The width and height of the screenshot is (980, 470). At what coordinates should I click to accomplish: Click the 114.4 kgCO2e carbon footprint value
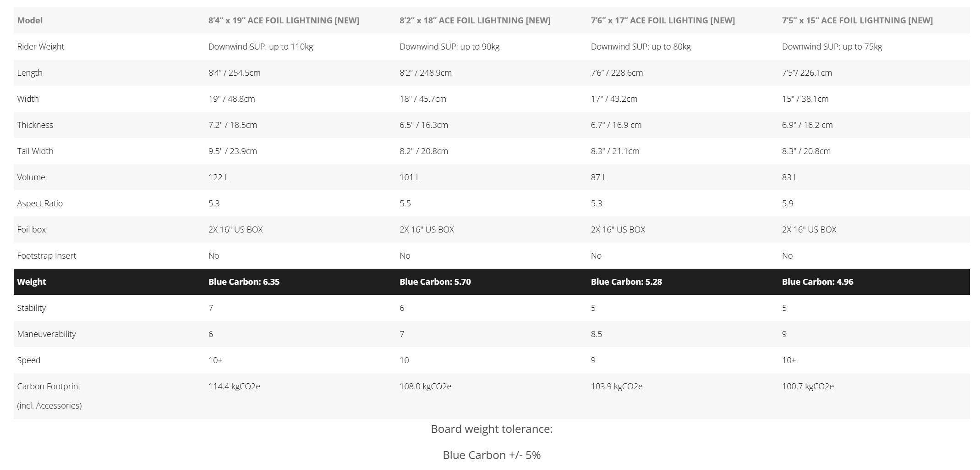pos(234,386)
